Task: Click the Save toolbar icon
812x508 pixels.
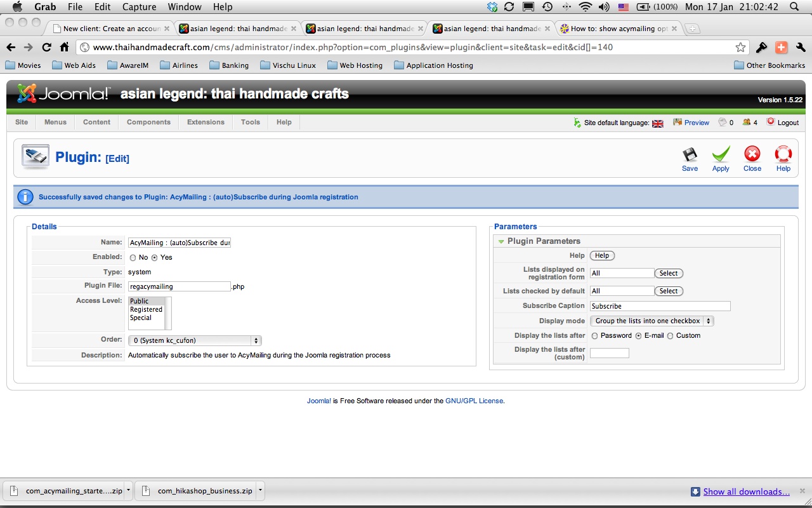Action: tap(690, 155)
